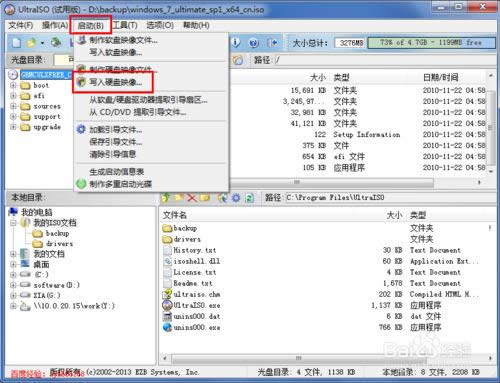Expand the upgrade folder in disc tree
This screenshot has width=500, height=383.
[x=13, y=127]
